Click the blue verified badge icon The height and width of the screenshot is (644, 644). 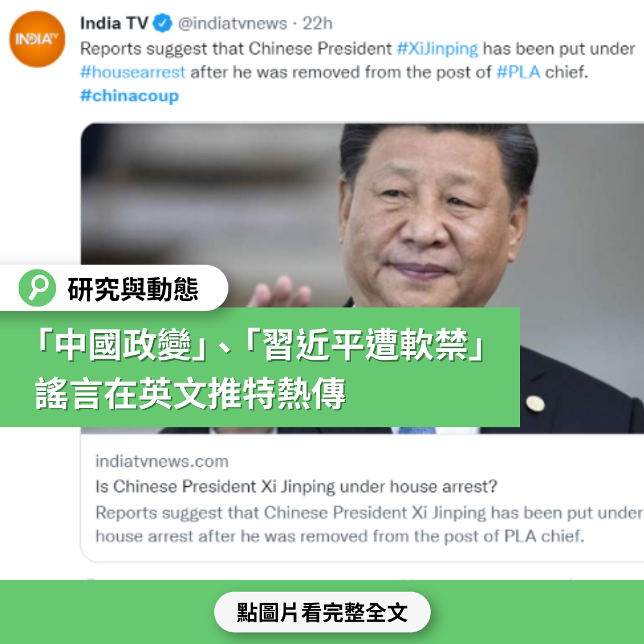pos(162,23)
